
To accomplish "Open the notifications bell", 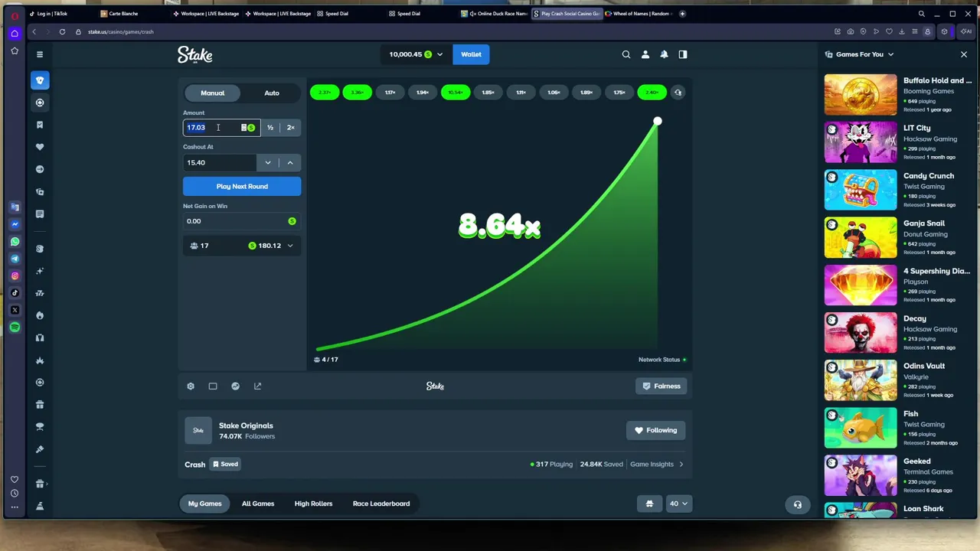I will tap(664, 54).
